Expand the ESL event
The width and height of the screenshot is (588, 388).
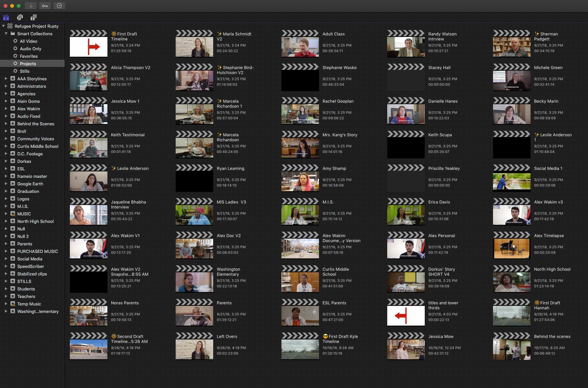point(6,169)
